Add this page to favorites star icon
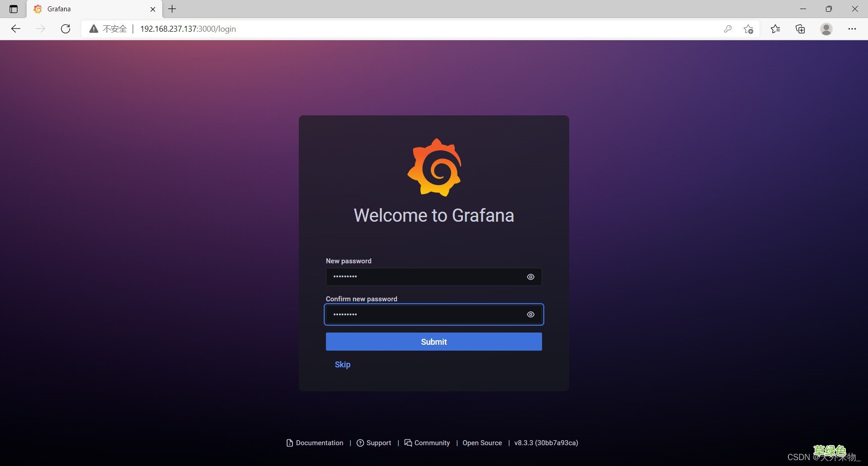The width and height of the screenshot is (868, 466). 748,29
